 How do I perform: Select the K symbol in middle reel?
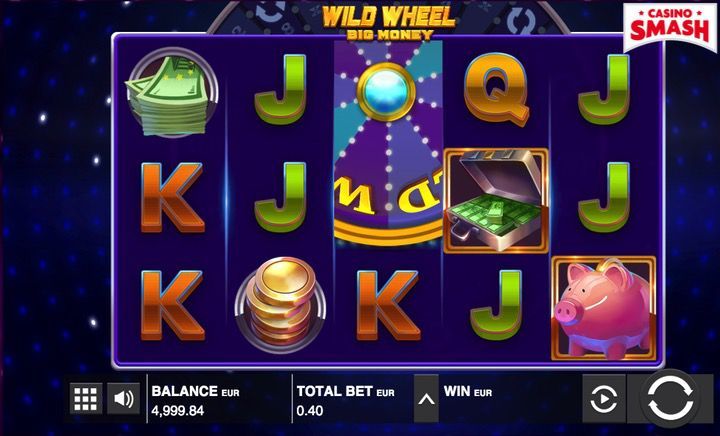pos(388,305)
